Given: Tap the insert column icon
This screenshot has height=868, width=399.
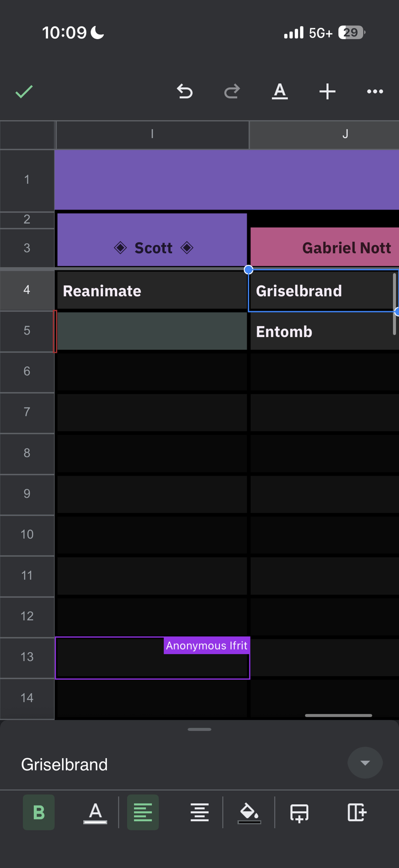Looking at the screenshot, I should (357, 812).
